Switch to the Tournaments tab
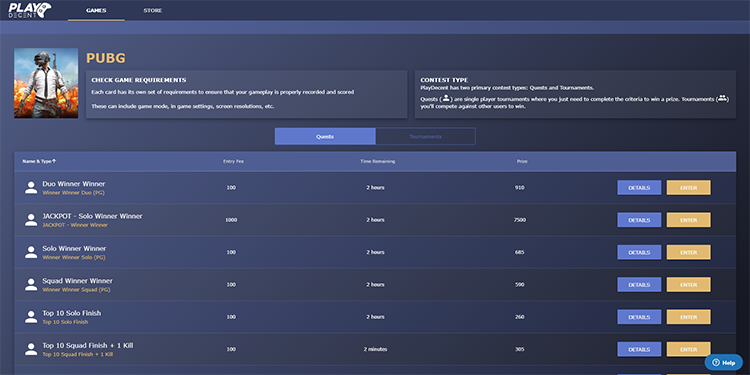The width and height of the screenshot is (750, 375). 425,136
